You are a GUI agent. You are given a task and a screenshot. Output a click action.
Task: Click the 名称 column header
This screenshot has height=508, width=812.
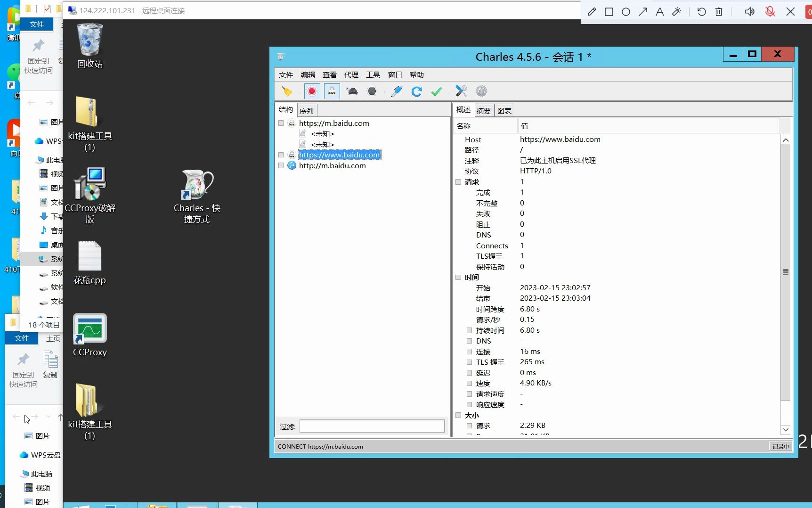tap(485, 126)
